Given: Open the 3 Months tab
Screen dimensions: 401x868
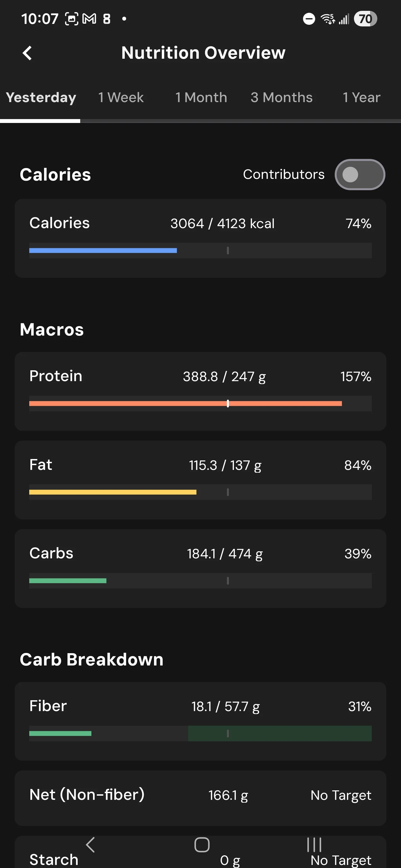Looking at the screenshot, I should (x=281, y=97).
